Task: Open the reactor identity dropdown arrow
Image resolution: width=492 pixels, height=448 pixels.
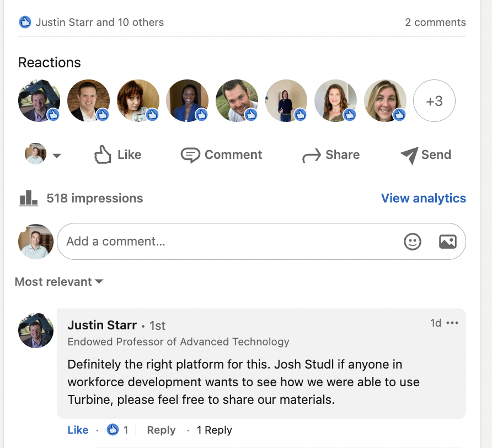Action: [x=58, y=155]
